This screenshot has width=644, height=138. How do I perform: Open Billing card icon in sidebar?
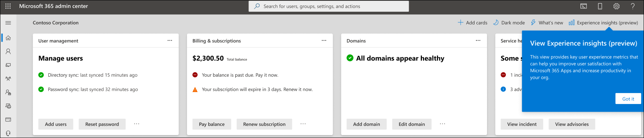(x=8, y=119)
